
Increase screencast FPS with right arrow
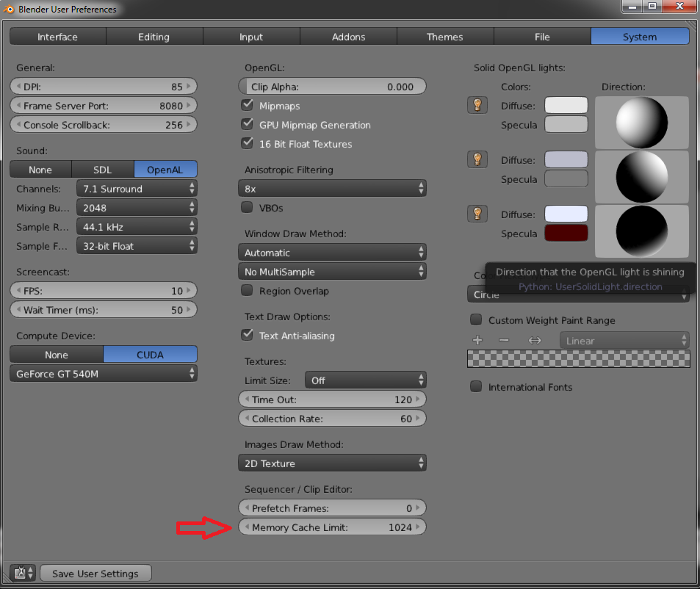[188, 291]
